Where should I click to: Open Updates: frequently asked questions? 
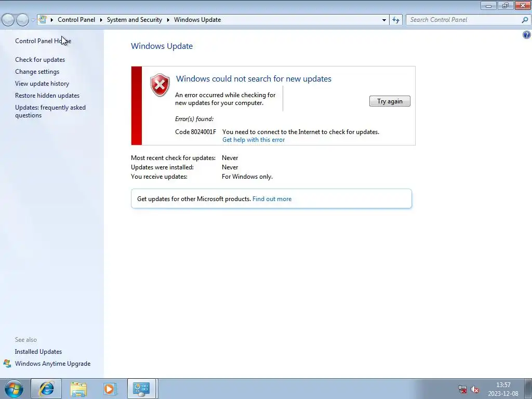[x=50, y=111]
